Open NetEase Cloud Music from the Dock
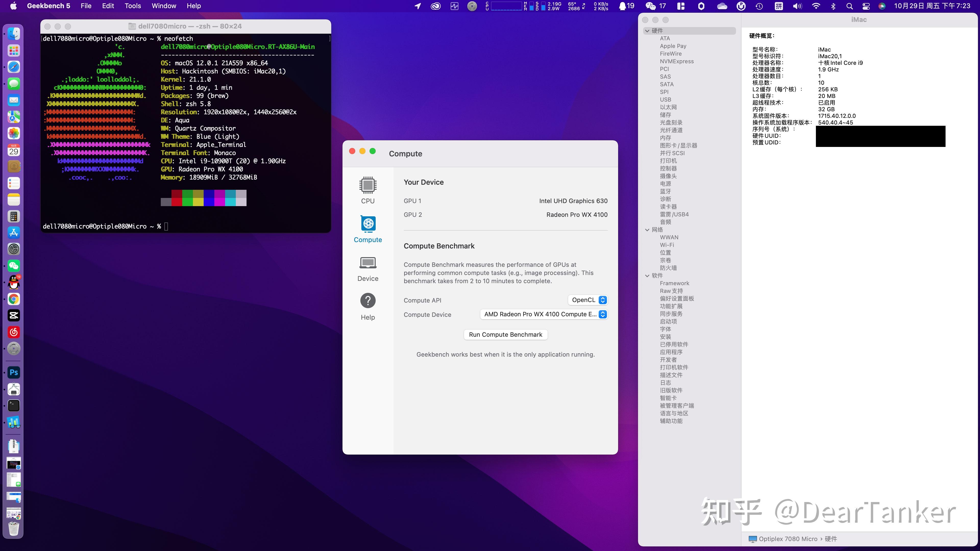Image resolution: width=980 pixels, height=551 pixels. 14,332
